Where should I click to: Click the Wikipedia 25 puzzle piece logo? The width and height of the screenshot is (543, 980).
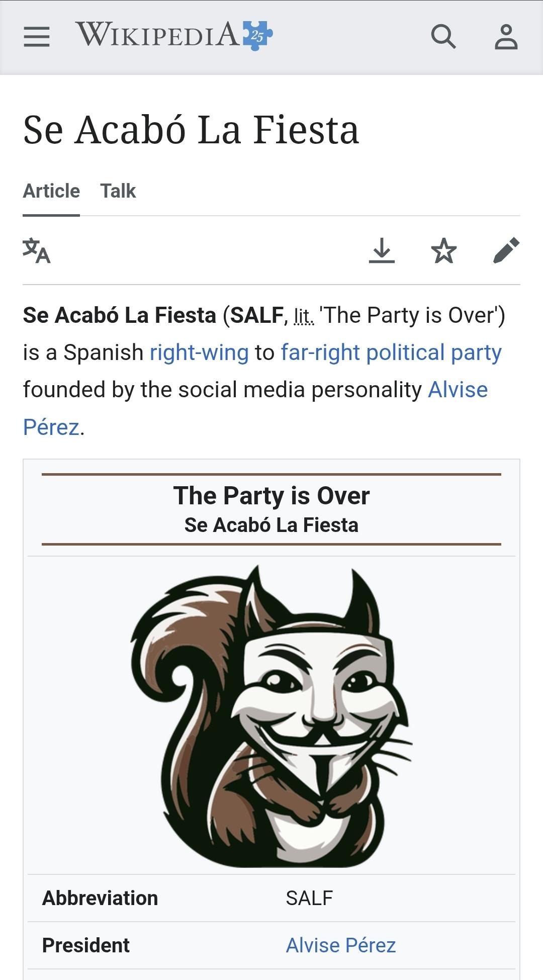click(257, 35)
